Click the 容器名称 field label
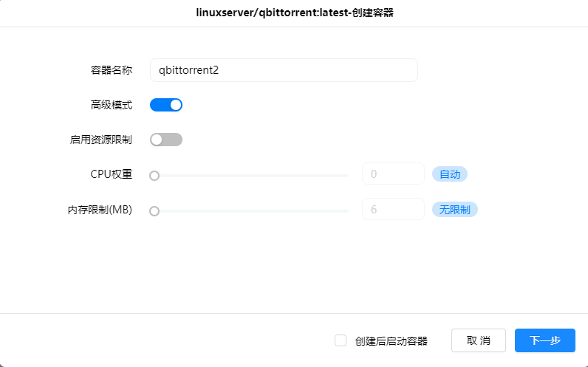The image size is (588, 367). (106, 70)
